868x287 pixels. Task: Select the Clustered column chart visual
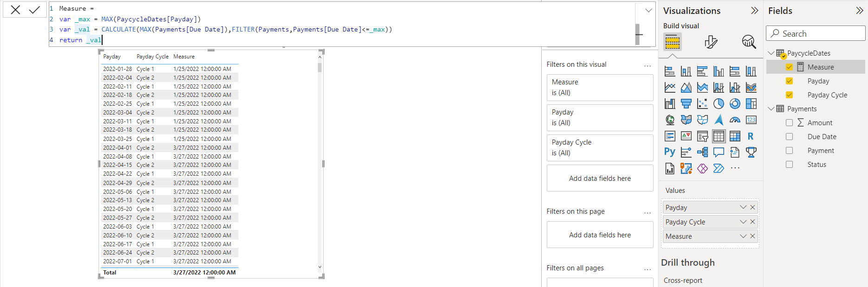click(x=719, y=71)
